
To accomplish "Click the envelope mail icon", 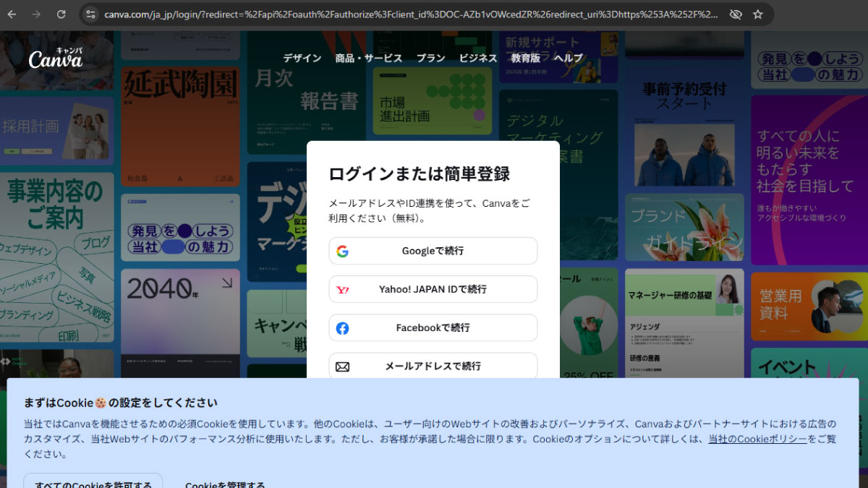I will [343, 367].
